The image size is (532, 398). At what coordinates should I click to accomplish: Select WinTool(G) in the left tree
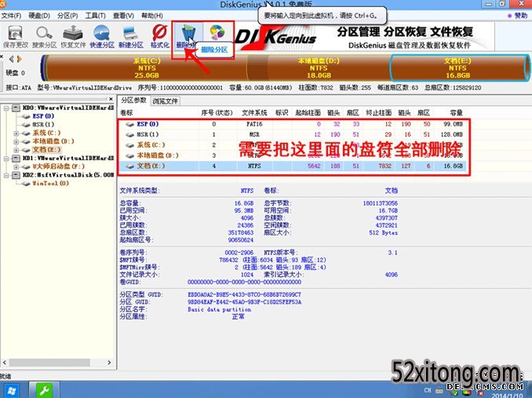(50, 183)
